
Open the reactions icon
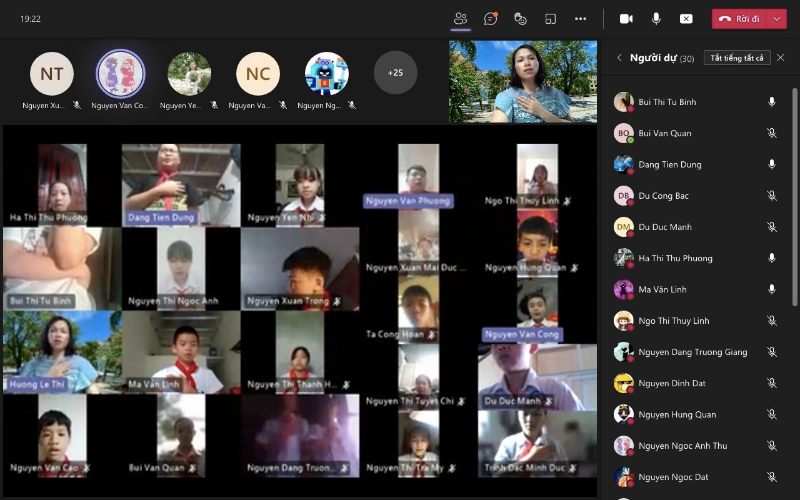(x=520, y=18)
